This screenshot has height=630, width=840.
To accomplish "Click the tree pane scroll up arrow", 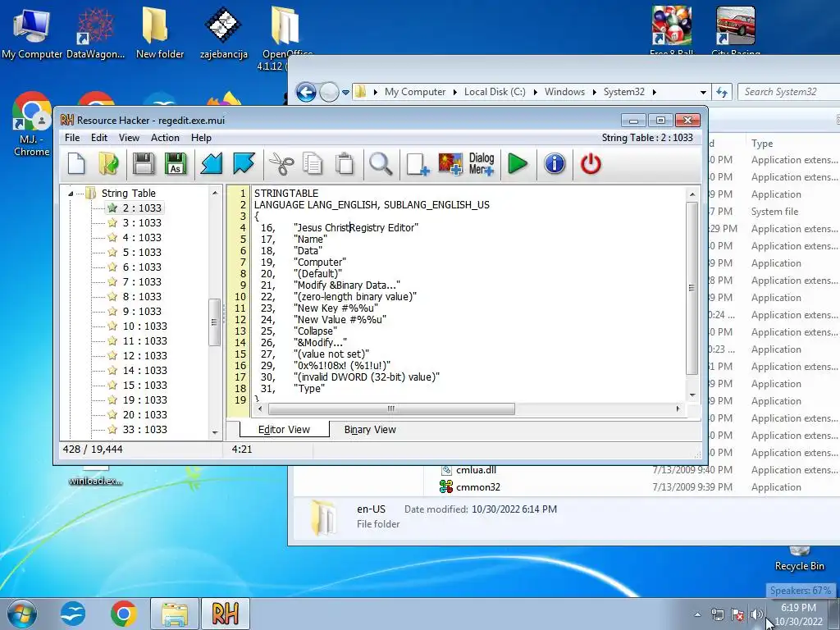I will [215, 193].
